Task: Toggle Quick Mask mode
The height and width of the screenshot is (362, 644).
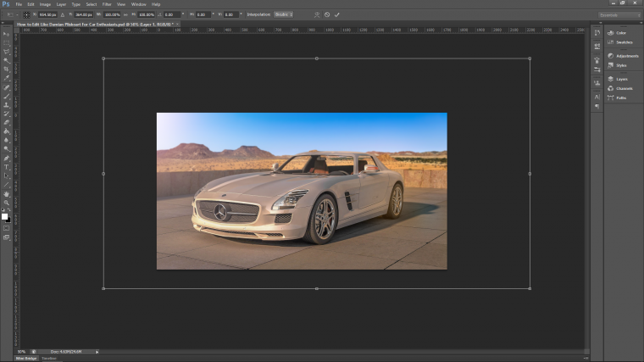Action: [6, 228]
